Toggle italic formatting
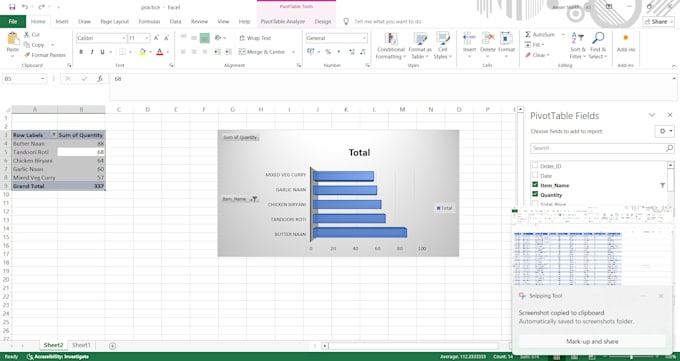 pos(92,52)
